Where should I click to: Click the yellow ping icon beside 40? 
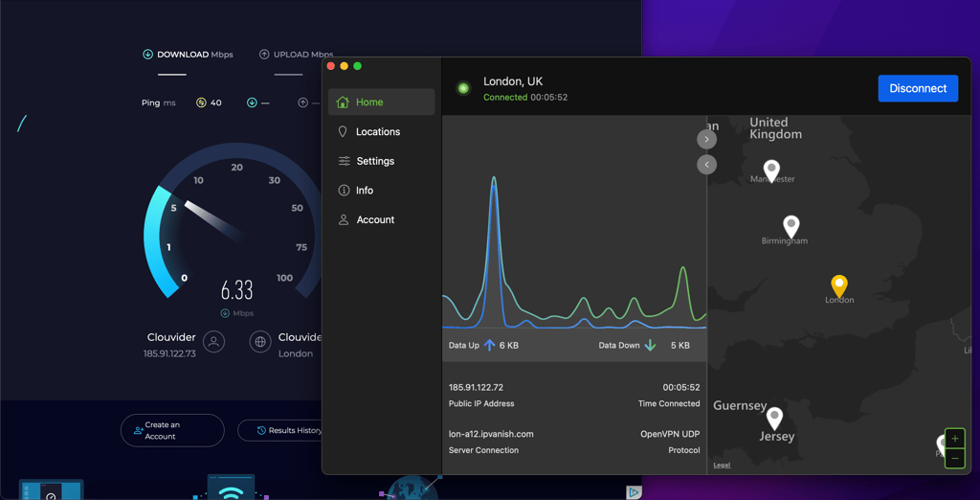tap(201, 102)
